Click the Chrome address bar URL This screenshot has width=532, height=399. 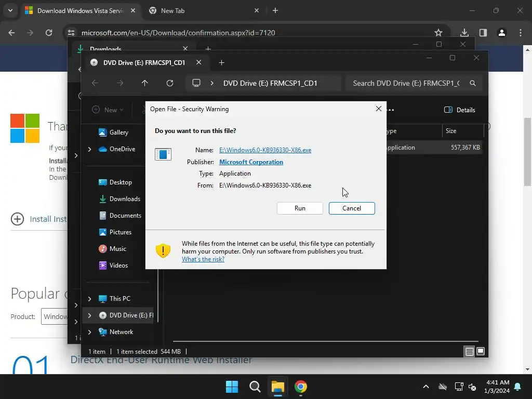(178, 33)
